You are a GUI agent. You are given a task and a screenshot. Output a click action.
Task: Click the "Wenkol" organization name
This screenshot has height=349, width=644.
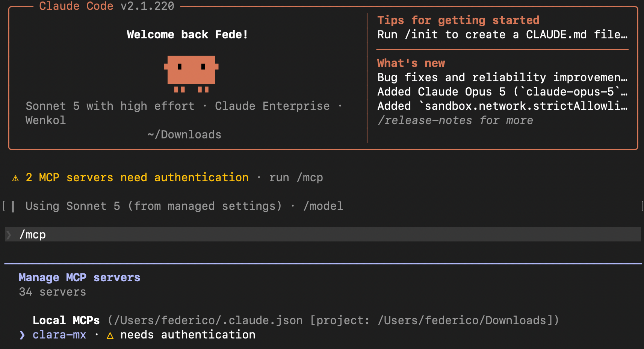(46, 120)
